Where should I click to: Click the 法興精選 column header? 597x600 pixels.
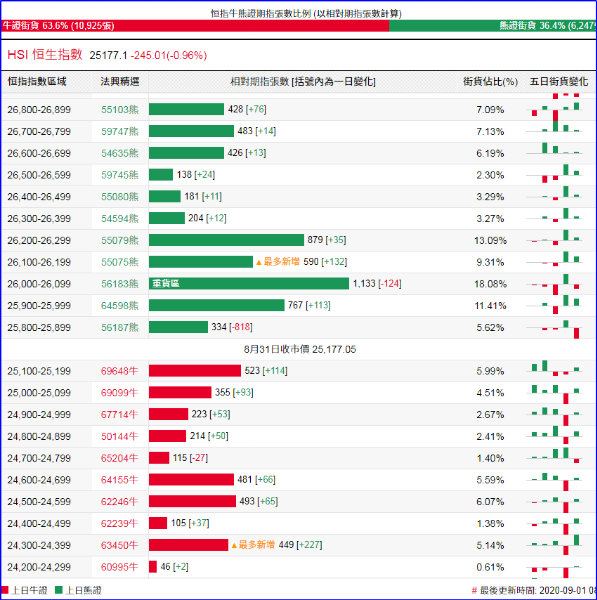pyautogui.click(x=120, y=82)
